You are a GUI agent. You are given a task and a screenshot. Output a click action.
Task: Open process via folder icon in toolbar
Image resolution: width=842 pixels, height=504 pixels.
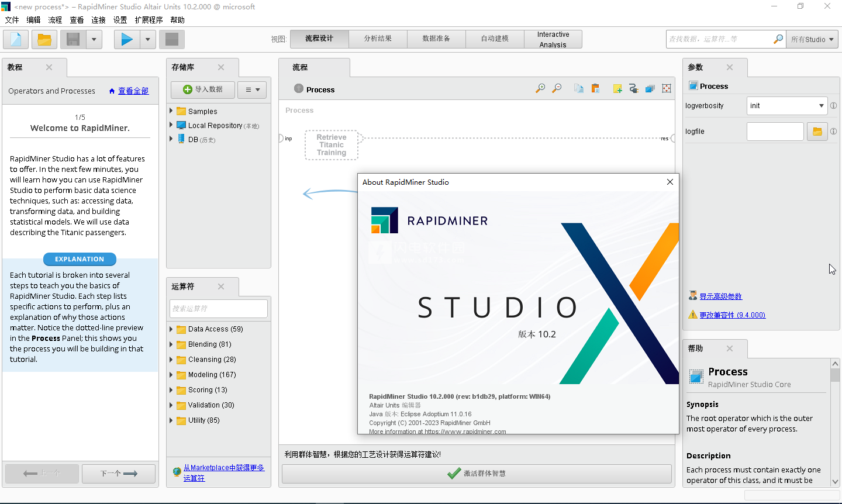pos(44,39)
